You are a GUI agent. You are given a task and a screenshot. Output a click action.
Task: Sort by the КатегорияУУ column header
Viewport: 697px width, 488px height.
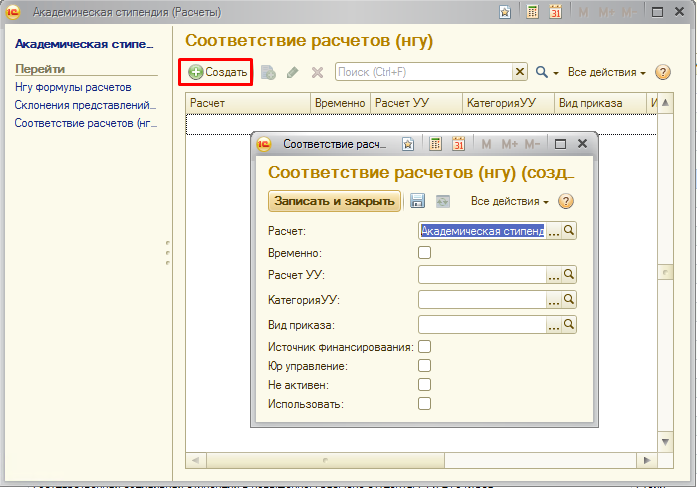coord(509,103)
